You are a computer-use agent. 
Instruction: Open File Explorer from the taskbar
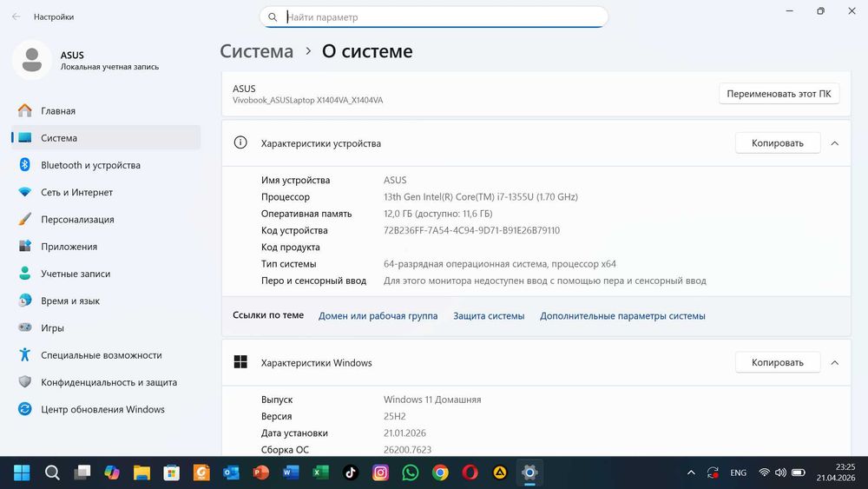141,472
